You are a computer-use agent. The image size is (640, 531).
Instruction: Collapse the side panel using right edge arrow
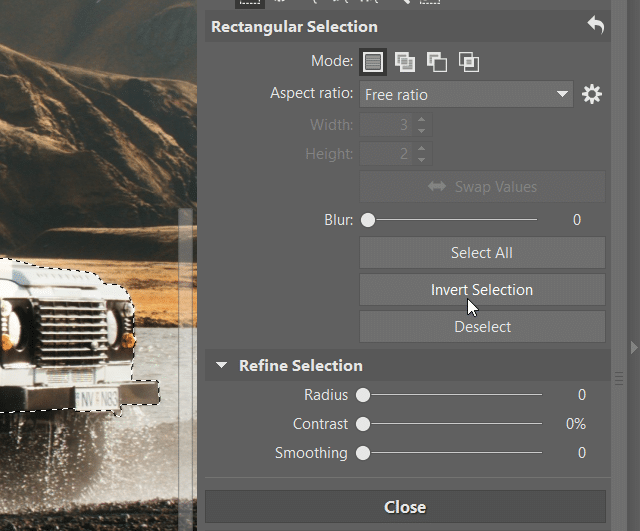pyautogui.click(x=632, y=347)
